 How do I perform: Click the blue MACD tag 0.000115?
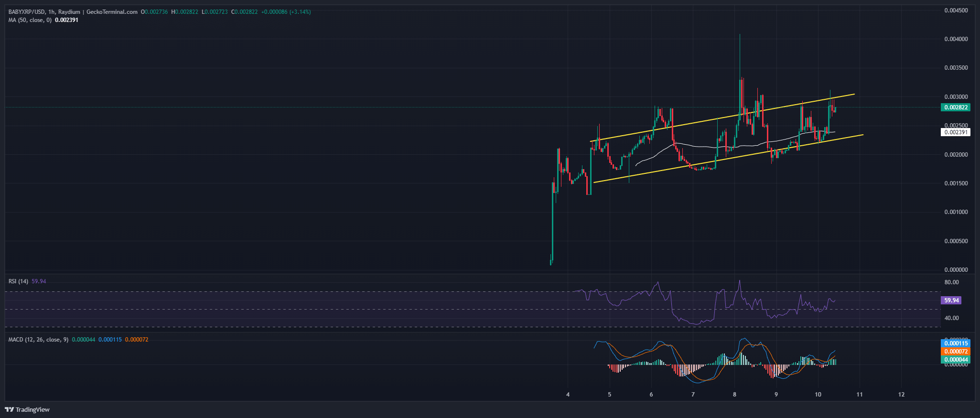(956, 343)
